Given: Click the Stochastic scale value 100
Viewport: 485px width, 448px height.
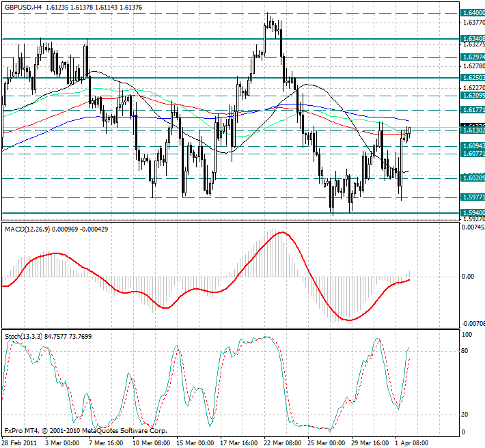Looking at the screenshot, I should click(x=467, y=335).
